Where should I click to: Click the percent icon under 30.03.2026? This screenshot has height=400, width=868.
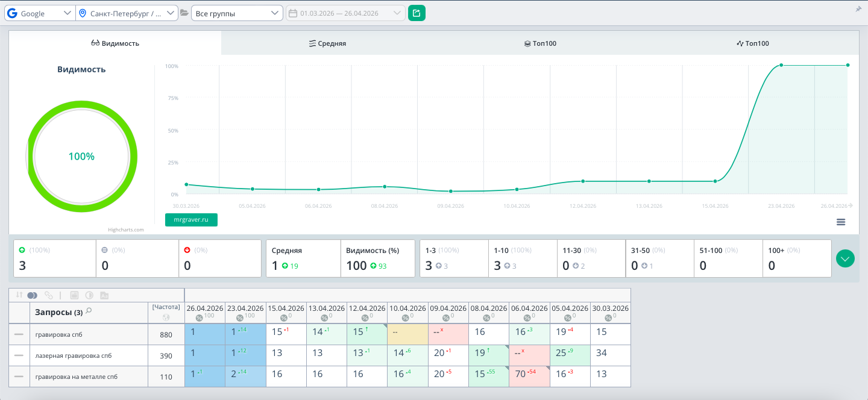tap(608, 317)
